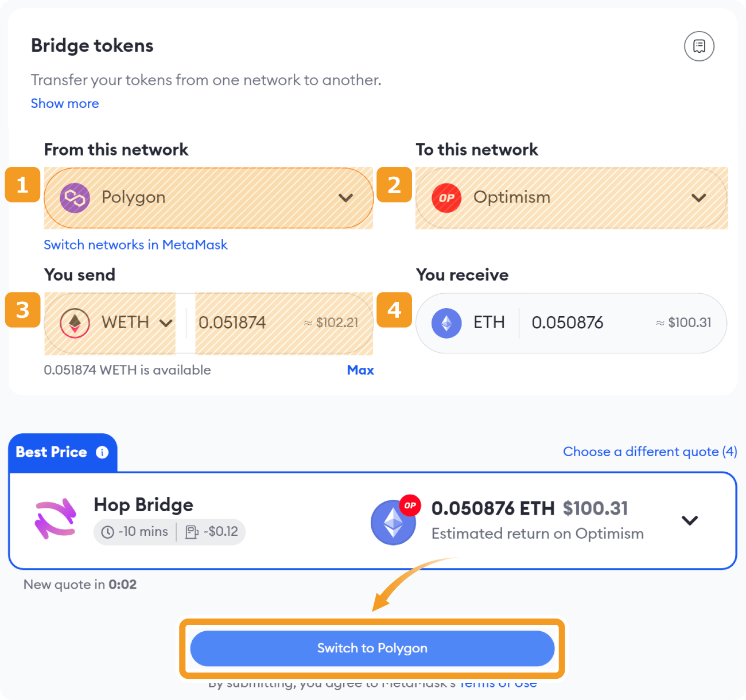
Task: Click Choose a different quote (4)
Action: pyautogui.click(x=650, y=452)
